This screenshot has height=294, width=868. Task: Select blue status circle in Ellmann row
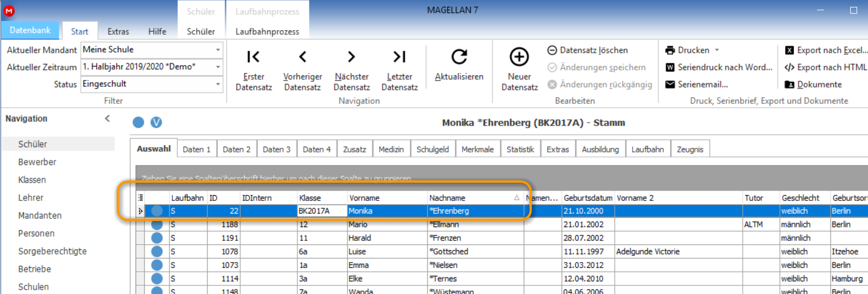pos(157,224)
